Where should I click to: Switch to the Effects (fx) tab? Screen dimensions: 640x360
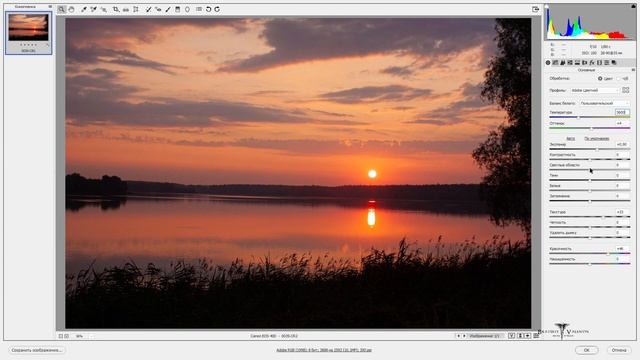coord(592,62)
